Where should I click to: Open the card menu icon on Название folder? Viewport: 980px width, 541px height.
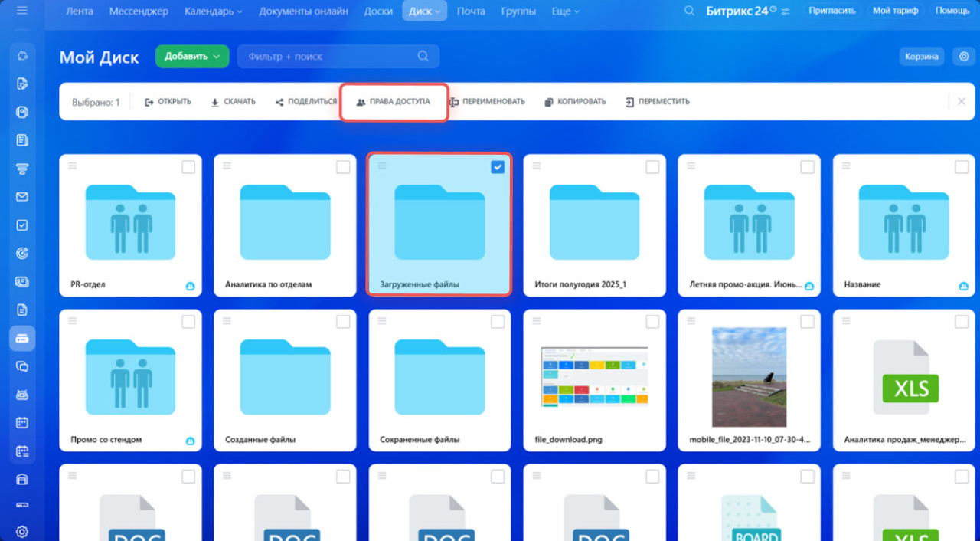tap(846, 166)
